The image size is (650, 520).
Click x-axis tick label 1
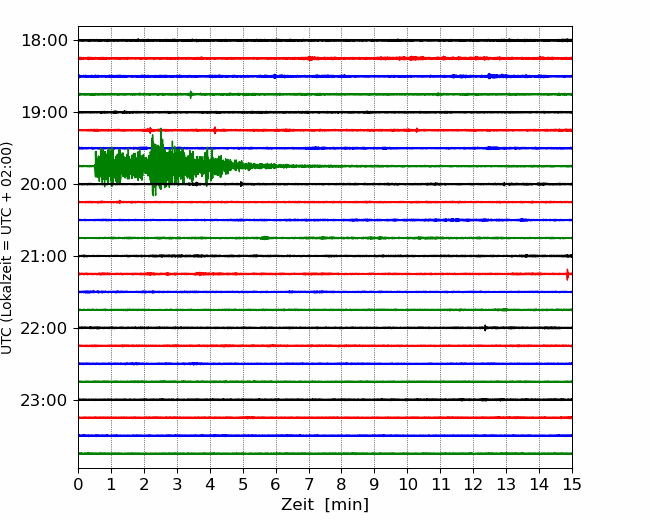coord(111,484)
